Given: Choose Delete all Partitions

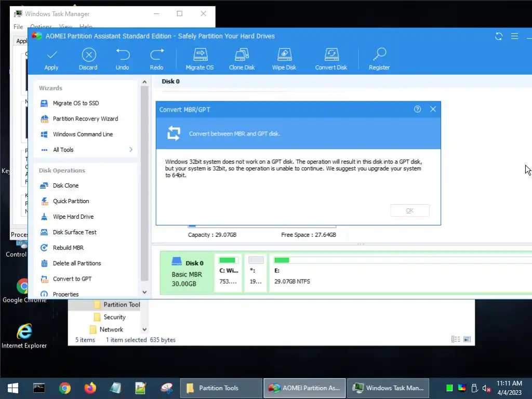Looking at the screenshot, I should (77, 263).
